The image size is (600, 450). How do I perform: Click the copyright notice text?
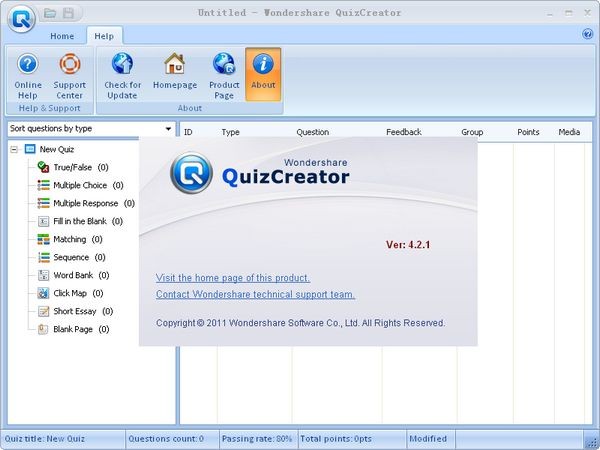pyautogui.click(x=300, y=323)
